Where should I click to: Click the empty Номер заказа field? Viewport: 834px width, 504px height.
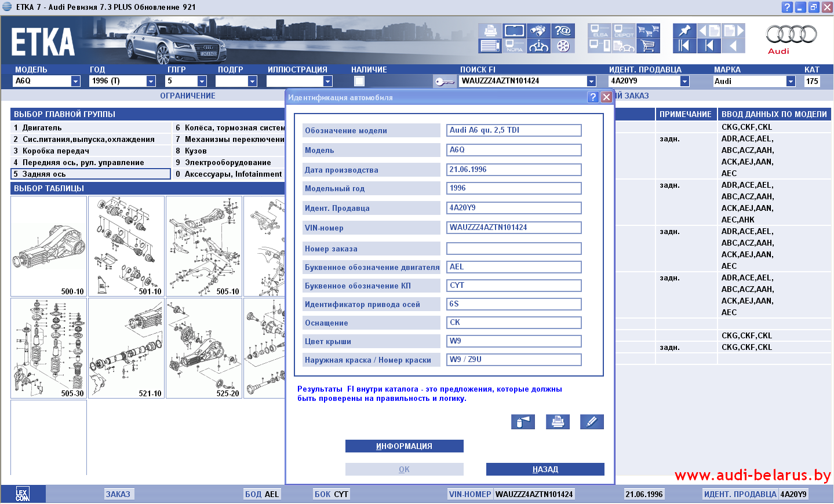[513, 249]
